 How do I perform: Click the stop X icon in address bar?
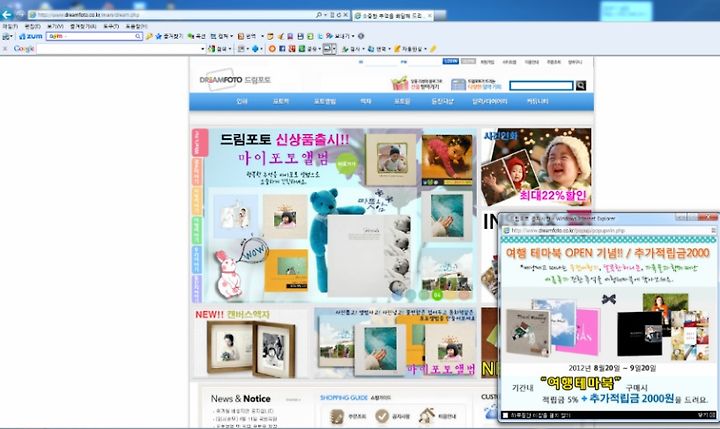346,15
